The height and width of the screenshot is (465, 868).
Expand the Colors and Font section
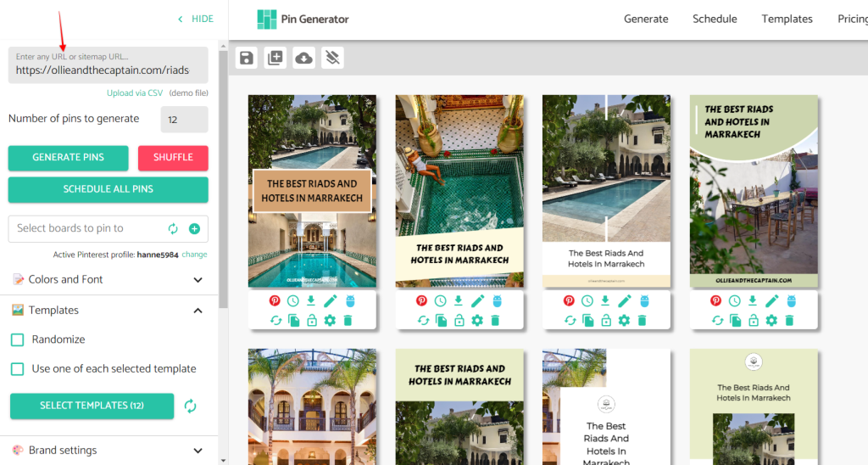click(x=198, y=280)
